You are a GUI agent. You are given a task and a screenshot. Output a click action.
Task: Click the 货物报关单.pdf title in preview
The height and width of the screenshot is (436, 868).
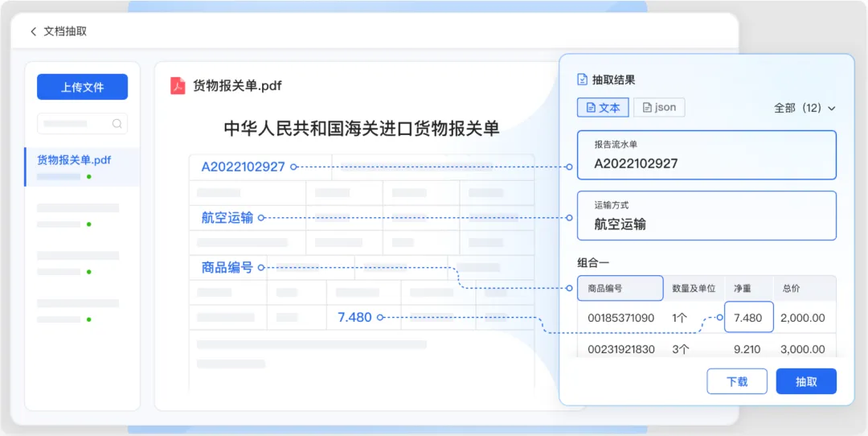(237, 86)
